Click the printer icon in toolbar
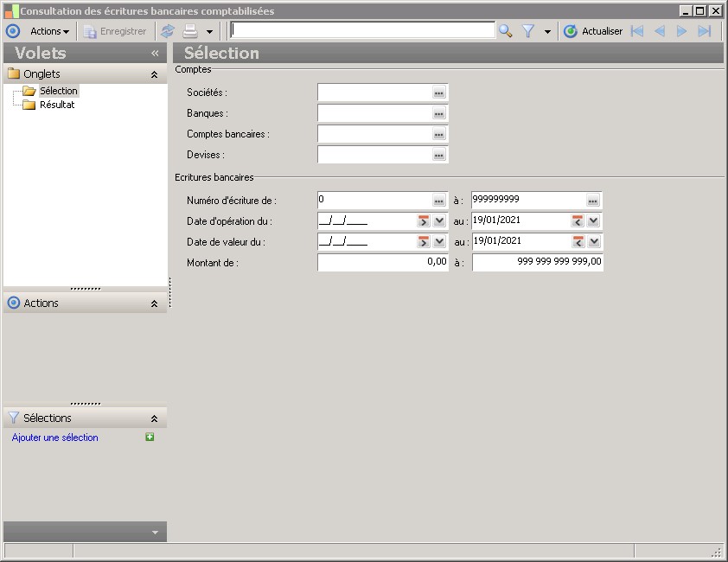Viewport: 728px width, 562px height. click(190, 31)
